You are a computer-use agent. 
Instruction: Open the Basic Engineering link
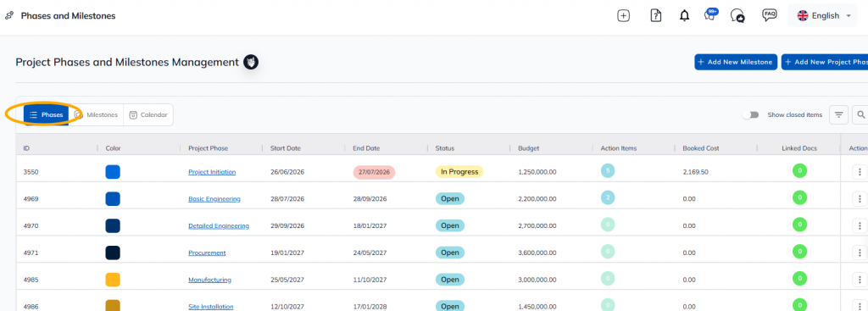coord(214,198)
